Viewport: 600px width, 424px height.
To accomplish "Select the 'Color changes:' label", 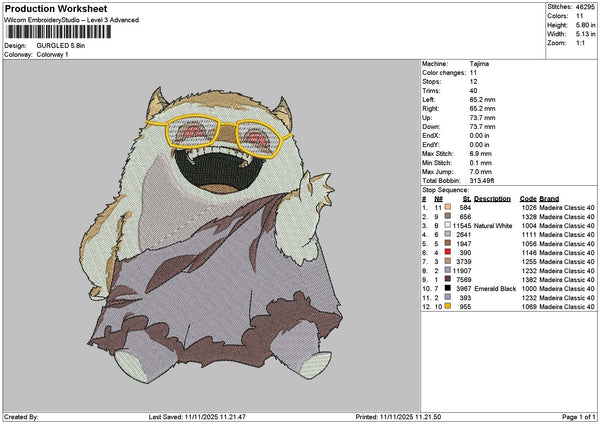I will pos(444,73).
